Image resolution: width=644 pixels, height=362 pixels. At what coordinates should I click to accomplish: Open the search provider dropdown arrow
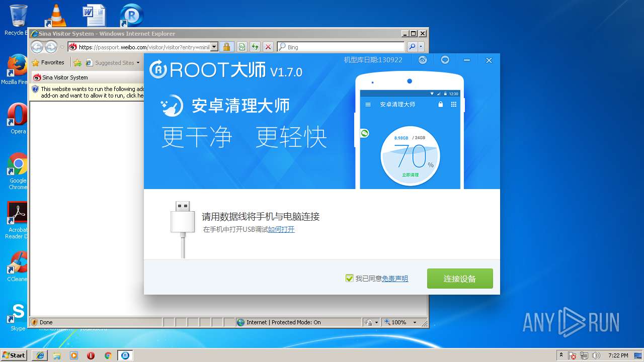(x=421, y=47)
